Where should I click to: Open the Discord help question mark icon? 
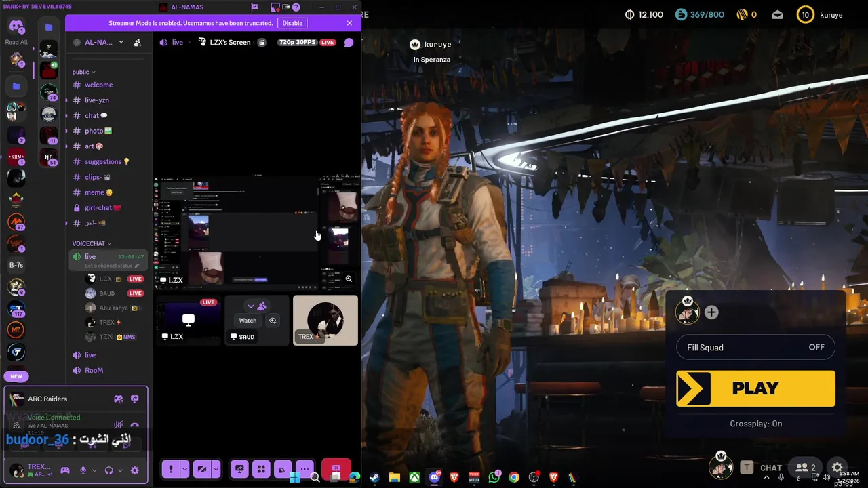(x=296, y=7)
